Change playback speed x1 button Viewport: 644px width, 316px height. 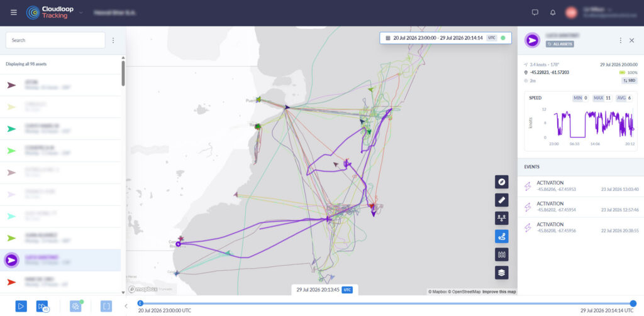tap(42, 306)
